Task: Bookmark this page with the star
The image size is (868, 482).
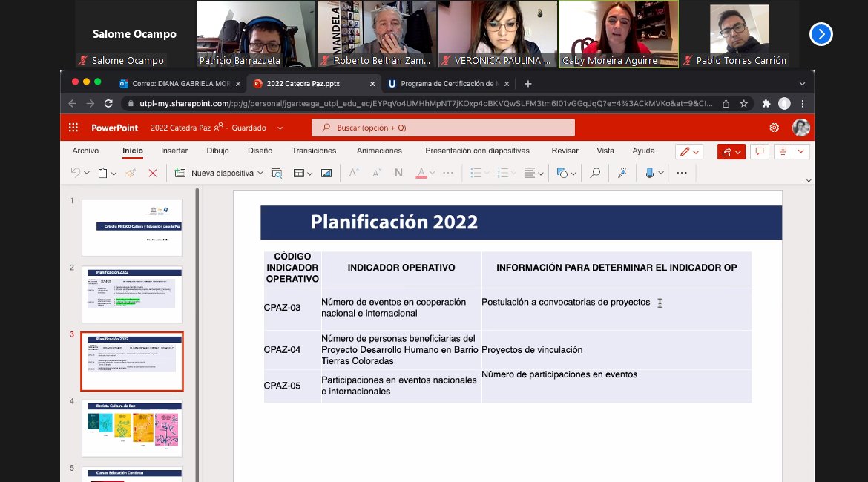Action: coord(744,104)
